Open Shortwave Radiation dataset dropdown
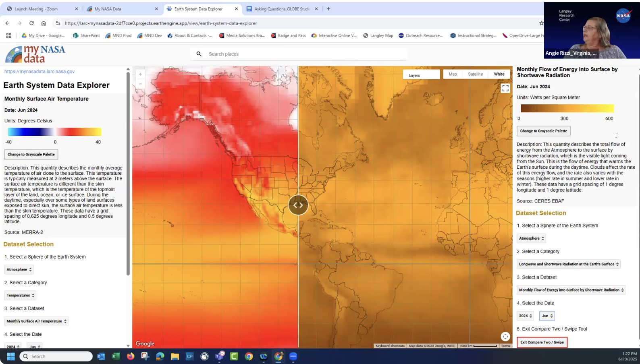The height and width of the screenshot is (364, 640). coord(571,290)
